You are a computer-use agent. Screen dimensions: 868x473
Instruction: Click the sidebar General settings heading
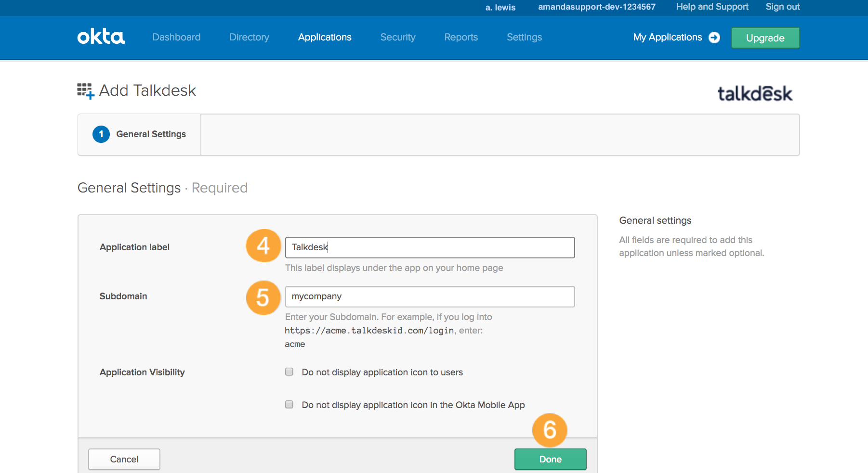pos(655,220)
